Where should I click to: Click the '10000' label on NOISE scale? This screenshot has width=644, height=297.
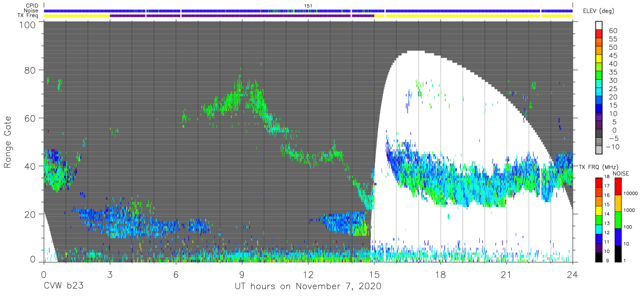coord(631,194)
